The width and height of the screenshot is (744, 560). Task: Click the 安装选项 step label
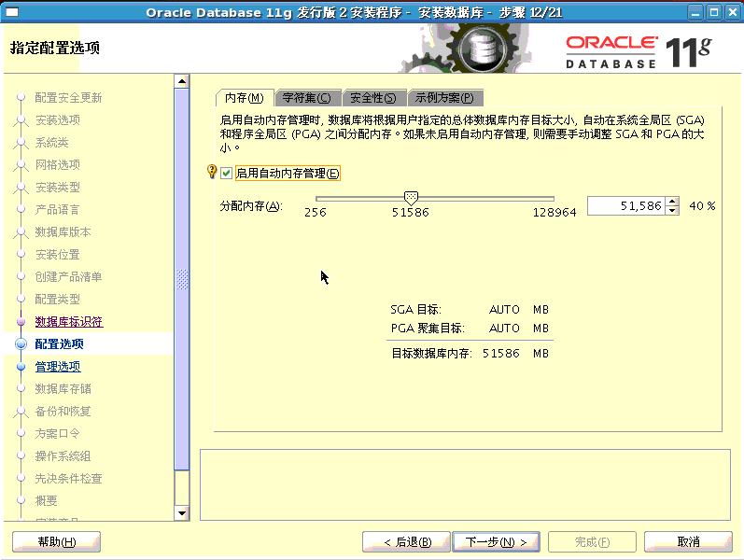(58, 120)
